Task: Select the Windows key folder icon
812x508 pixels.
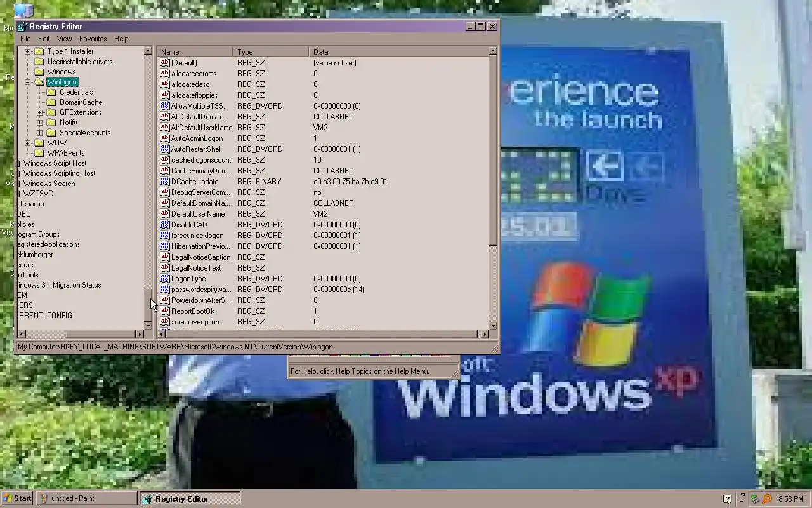Action: click(39, 72)
